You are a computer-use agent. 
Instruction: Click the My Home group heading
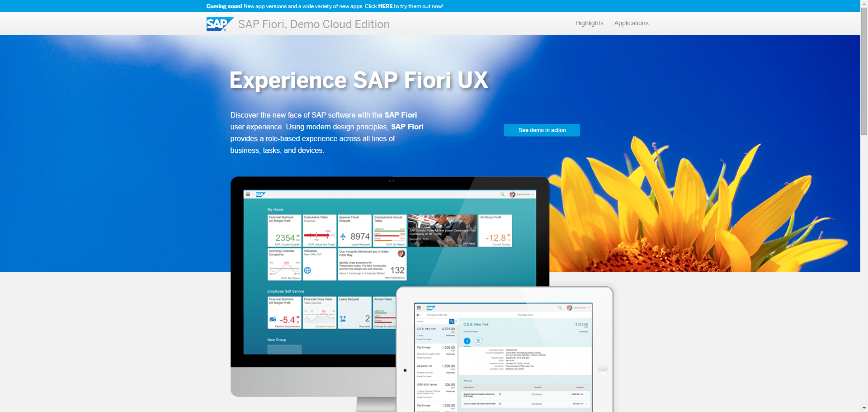275,209
